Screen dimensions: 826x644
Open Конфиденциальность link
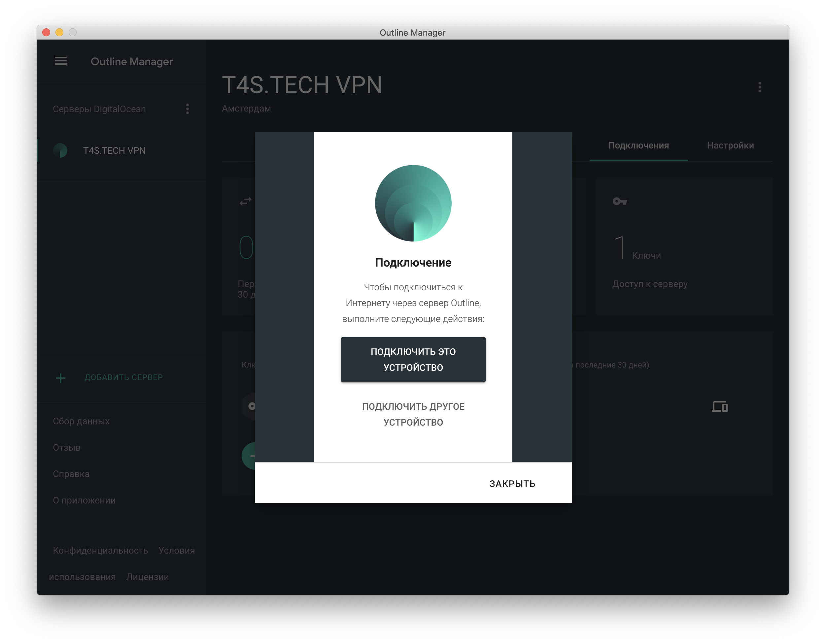tap(100, 550)
